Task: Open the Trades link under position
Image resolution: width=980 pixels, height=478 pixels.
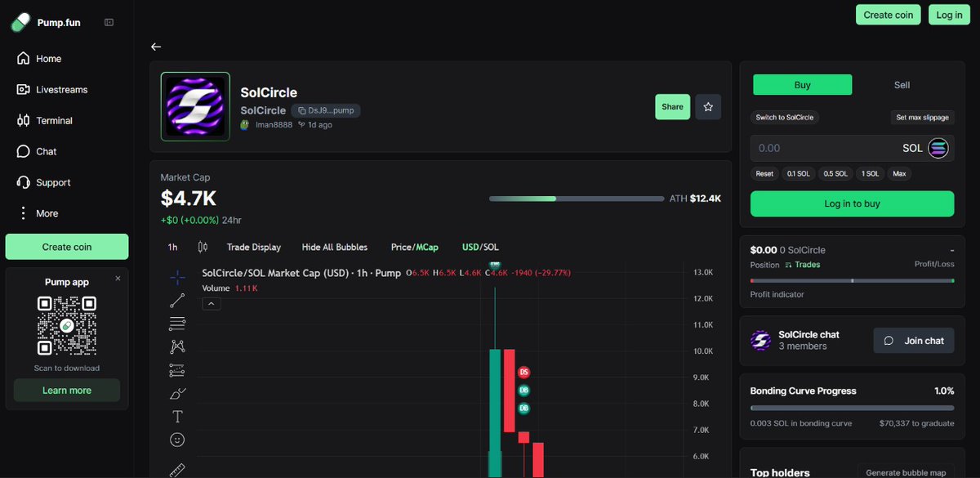Action: [803, 265]
